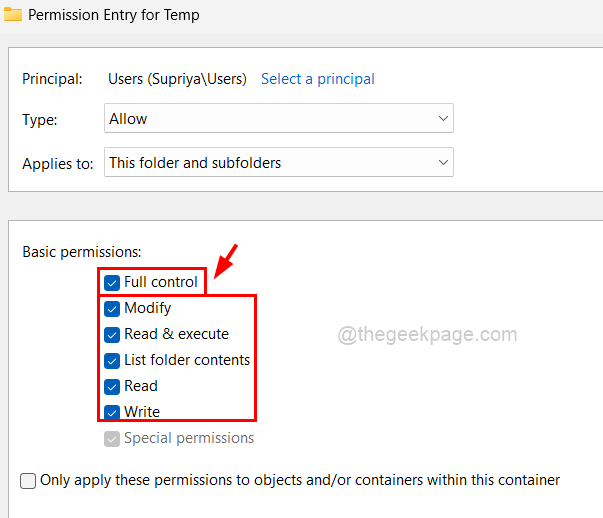The width and height of the screenshot is (603, 518).
Task: Click the Basic permissions label
Action: click(x=82, y=251)
